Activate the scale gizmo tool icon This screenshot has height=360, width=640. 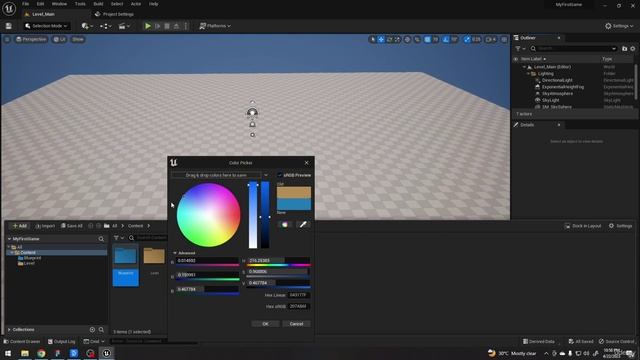[x=397, y=39]
